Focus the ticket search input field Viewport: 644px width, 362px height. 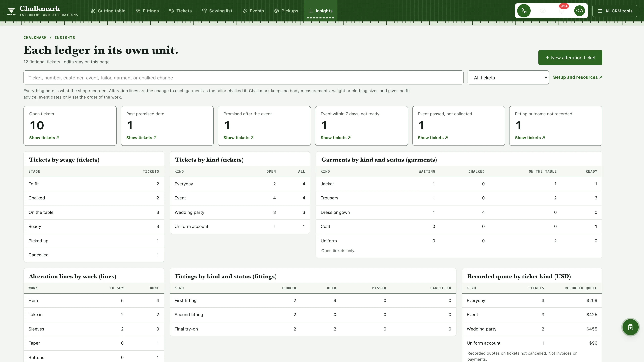coord(243,77)
